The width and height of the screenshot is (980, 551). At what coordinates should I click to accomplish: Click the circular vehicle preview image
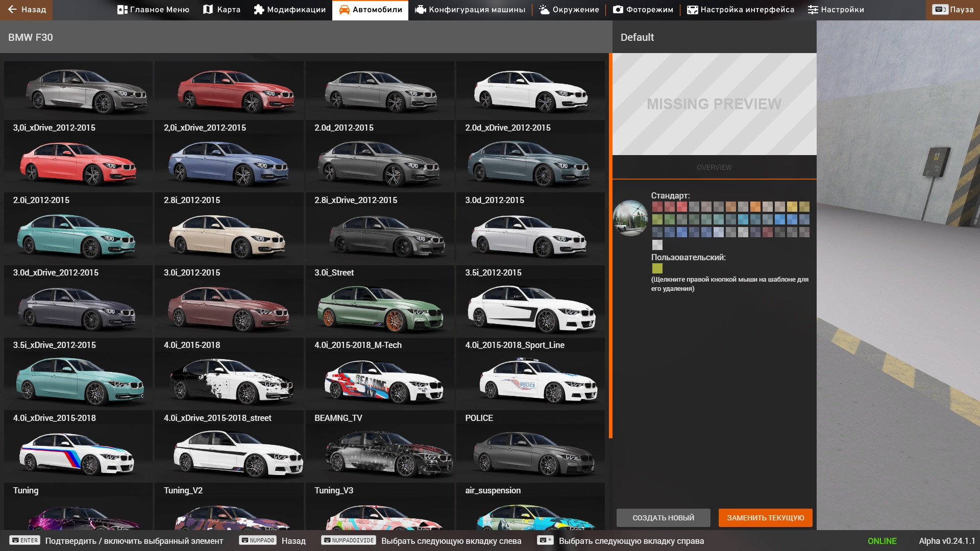630,218
